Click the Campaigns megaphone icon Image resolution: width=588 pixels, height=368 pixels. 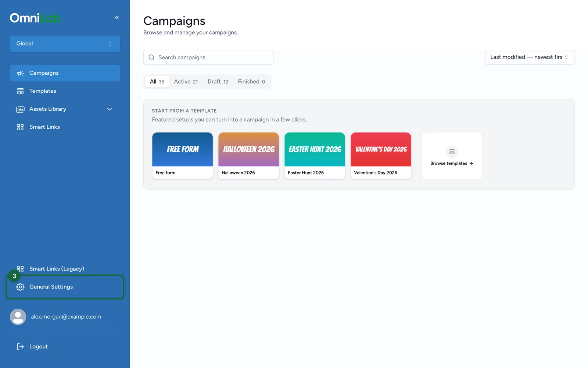21,73
